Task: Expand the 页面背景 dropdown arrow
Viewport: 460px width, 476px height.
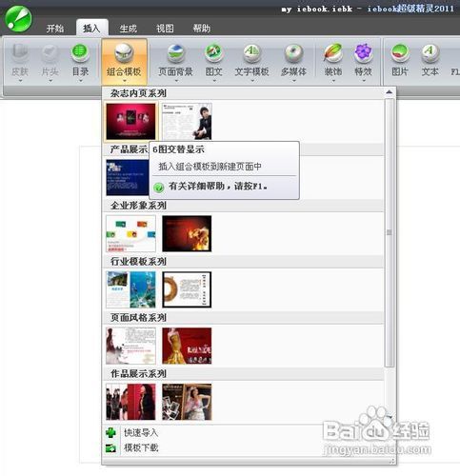Action: click(175, 81)
